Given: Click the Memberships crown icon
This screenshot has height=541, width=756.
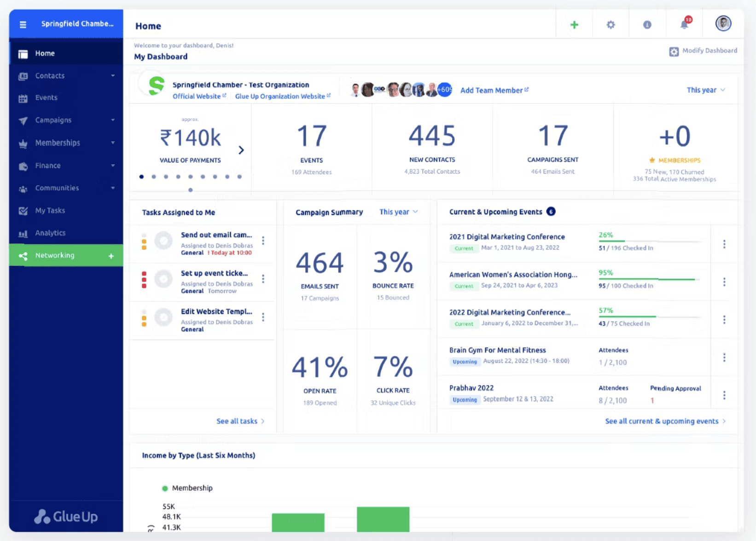Looking at the screenshot, I should pyautogui.click(x=23, y=144).
